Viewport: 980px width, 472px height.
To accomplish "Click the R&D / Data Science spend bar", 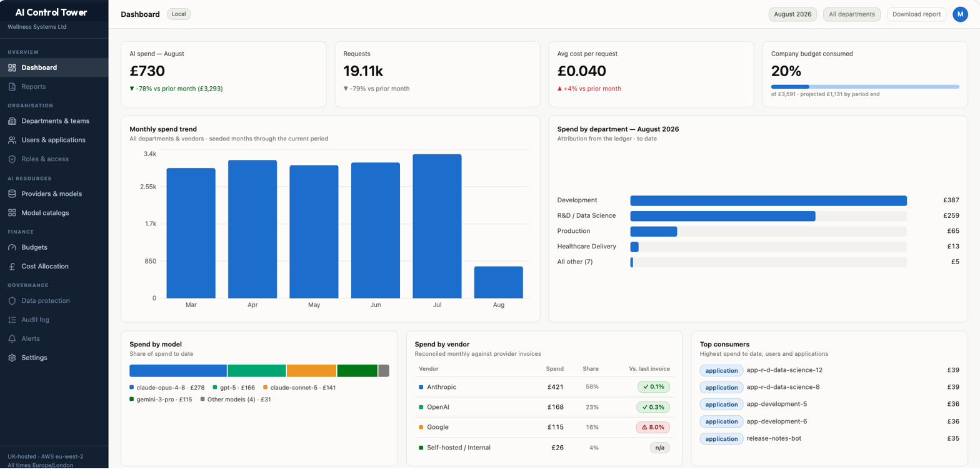I will click(722, 216).
